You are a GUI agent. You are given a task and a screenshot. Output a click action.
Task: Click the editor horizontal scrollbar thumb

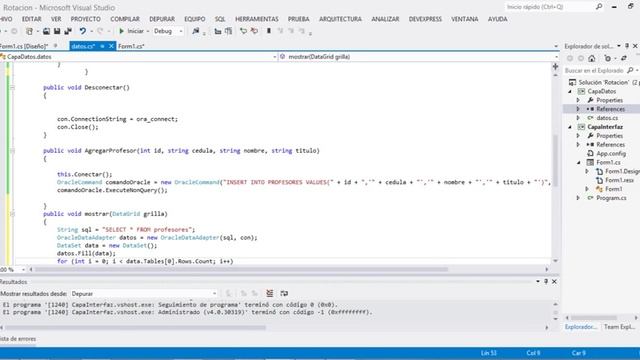point(242,269)
